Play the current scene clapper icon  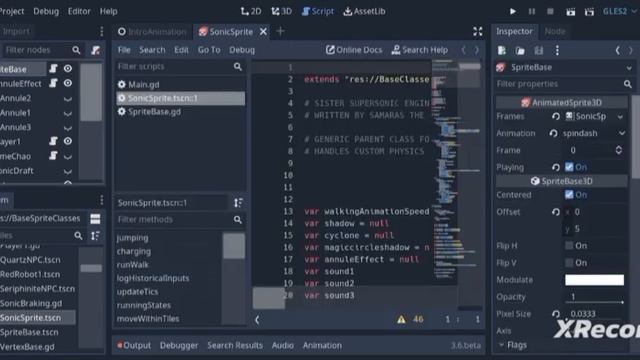click(570, 11)
